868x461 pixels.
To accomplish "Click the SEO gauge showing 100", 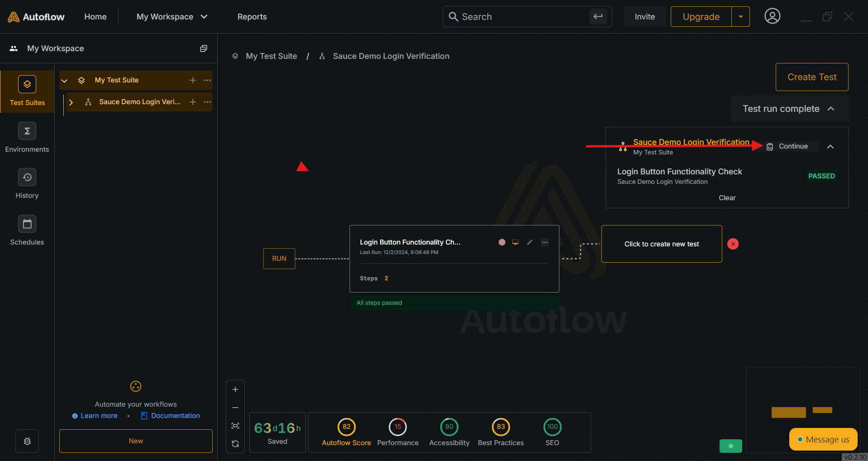I will pyautogui.click(x=553, y=427).
